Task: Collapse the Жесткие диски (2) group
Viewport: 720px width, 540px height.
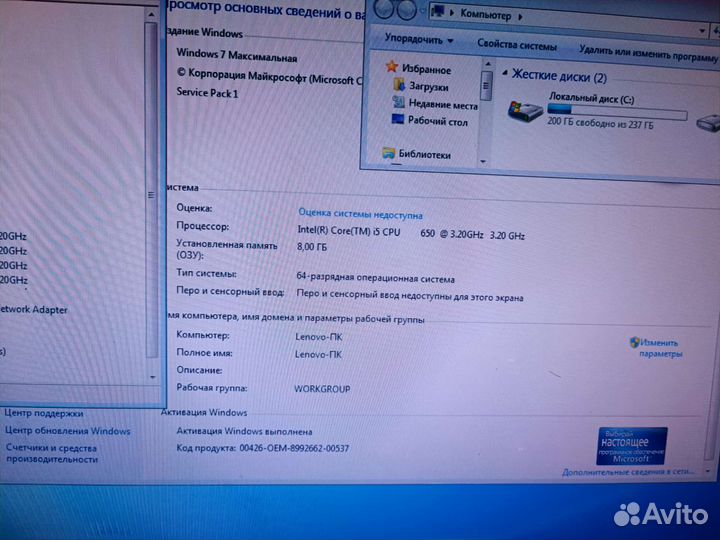Action: [505, 73]
